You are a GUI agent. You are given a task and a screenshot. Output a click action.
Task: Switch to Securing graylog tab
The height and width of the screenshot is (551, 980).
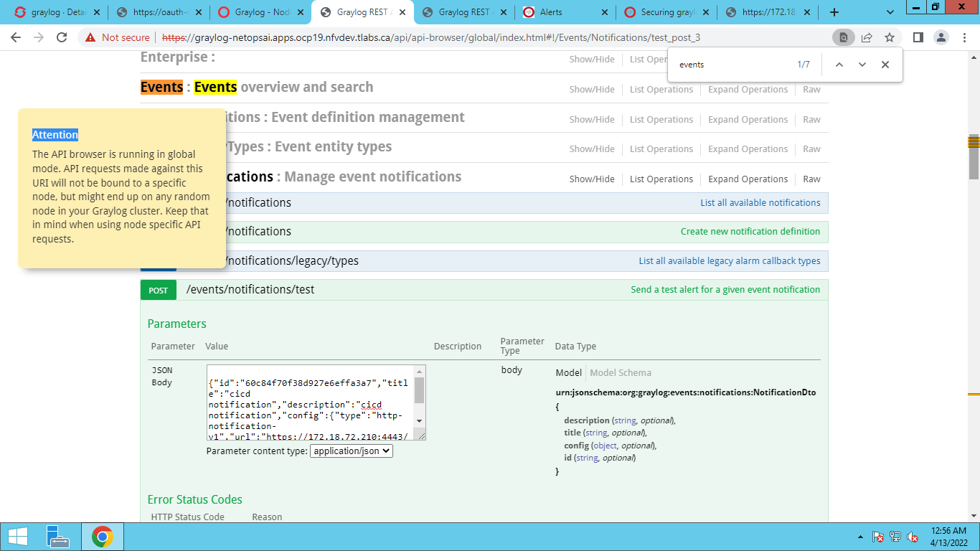click(667, 12)
